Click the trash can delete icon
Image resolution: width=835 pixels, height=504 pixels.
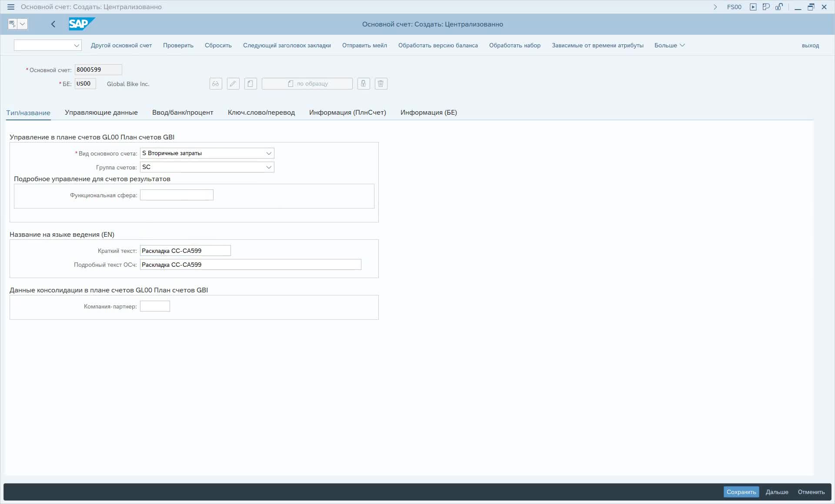pyautogui.click(x=381, y=84)
